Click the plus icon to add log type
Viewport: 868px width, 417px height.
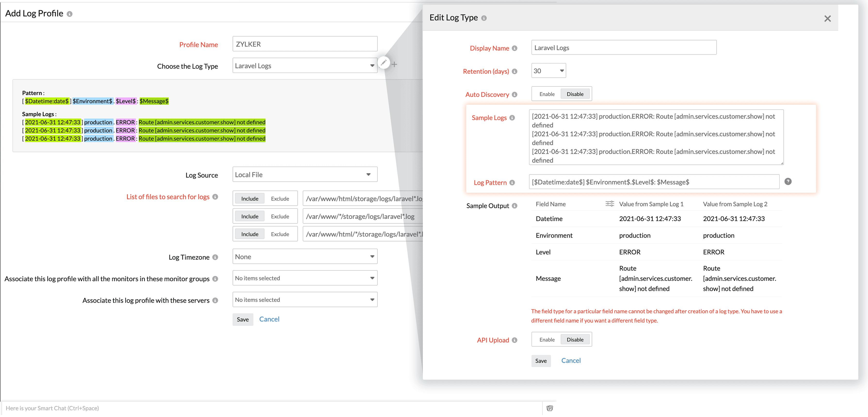point(394,64)
